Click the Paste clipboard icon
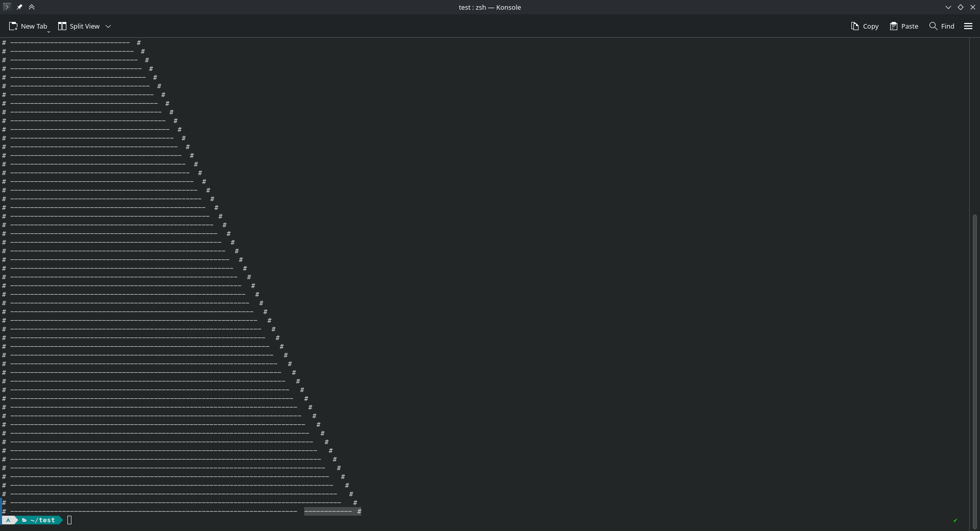The width and height of the screenshot is (980, 531). (x=894, y=26)
